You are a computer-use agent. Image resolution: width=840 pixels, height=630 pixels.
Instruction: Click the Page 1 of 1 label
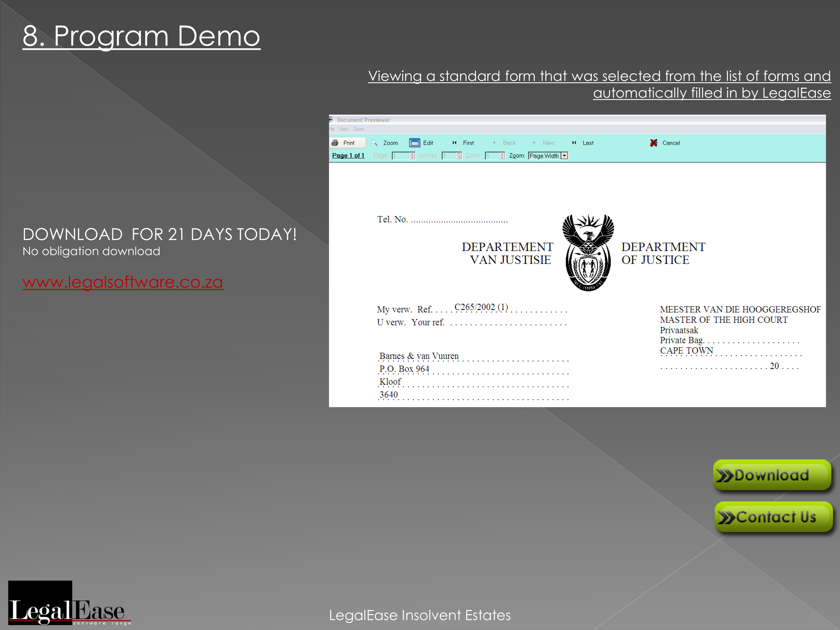[348, 155]
